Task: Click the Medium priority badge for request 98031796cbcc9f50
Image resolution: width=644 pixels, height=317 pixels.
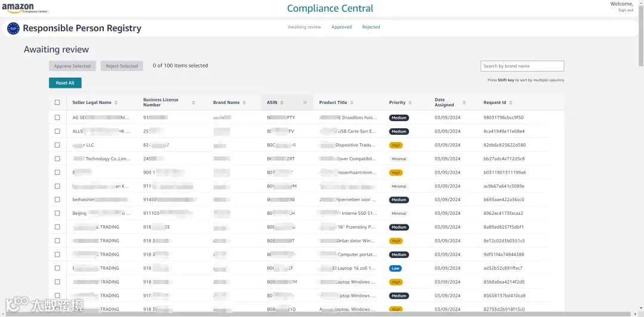Action: click(399, 118)
